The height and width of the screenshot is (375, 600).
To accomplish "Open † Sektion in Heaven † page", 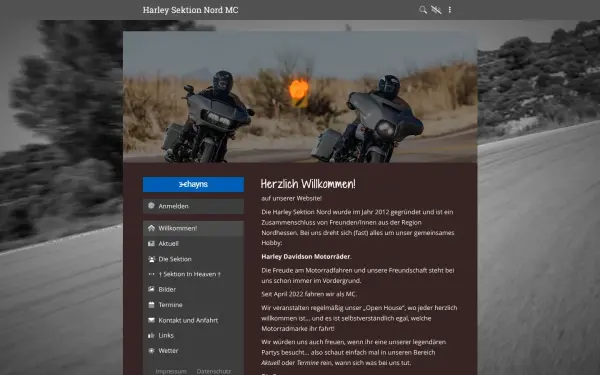I will click(193, 274).
